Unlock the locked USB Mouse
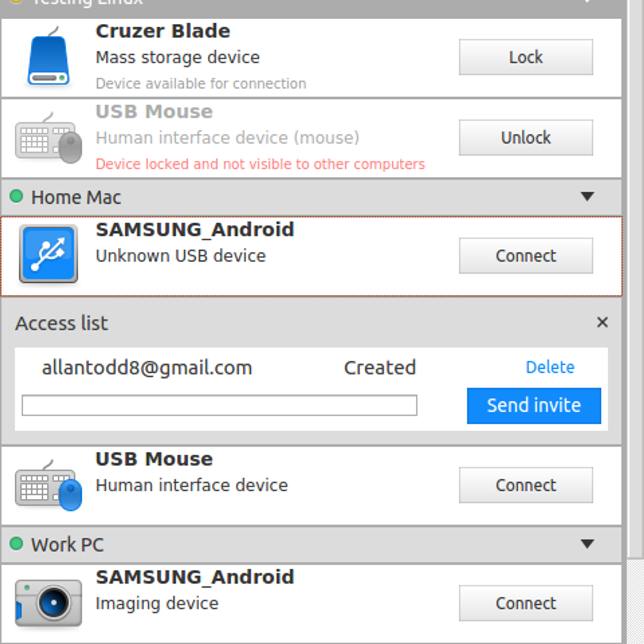 click(x=526, y=138)
